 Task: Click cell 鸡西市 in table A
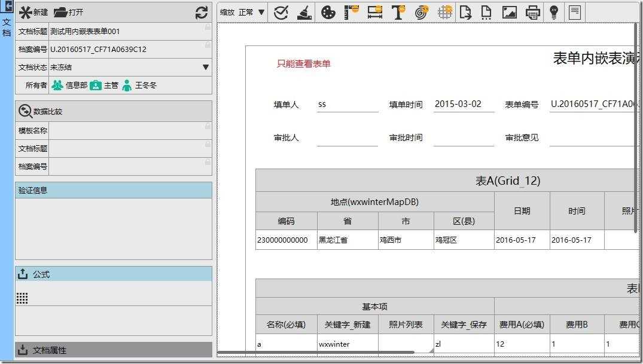[406, 240]
